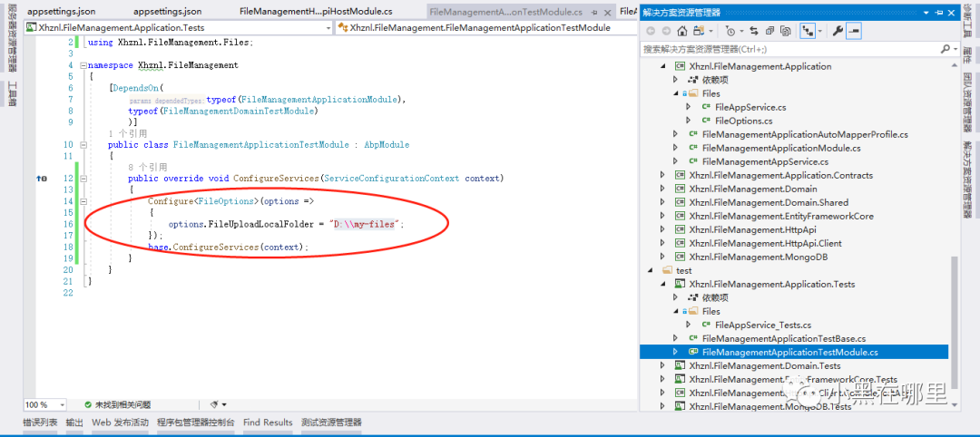Open the 错误列表 tab
The height and width of the screenshot is (437, 980).
coord(41,422)
